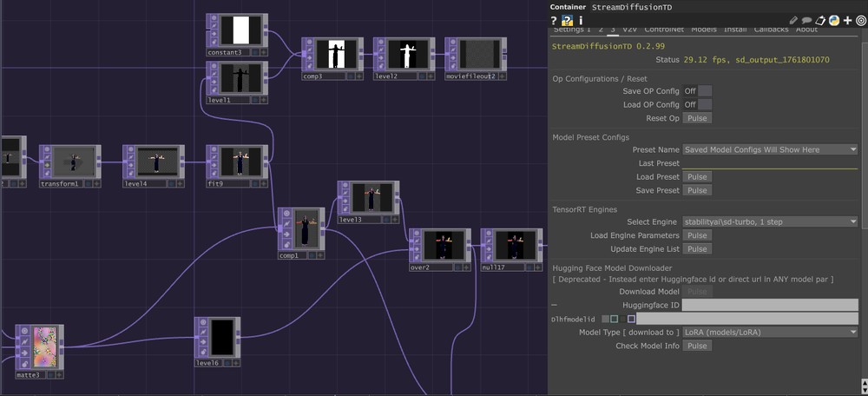
Task: Select expression mode square for Dlhfmodelid
Action: coord(614,319)
